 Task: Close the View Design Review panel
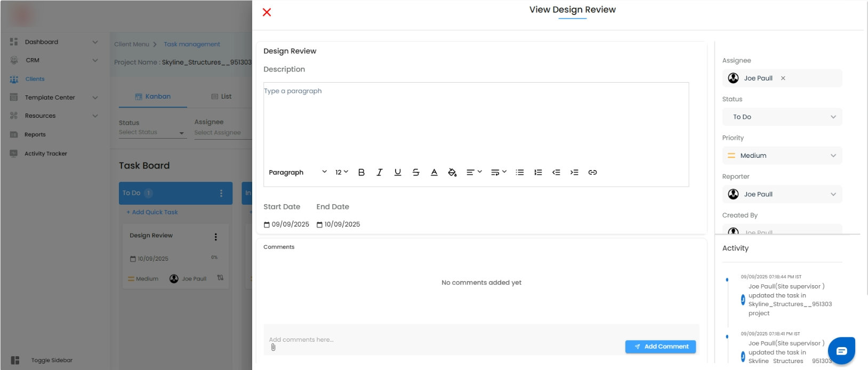(267, 12)
